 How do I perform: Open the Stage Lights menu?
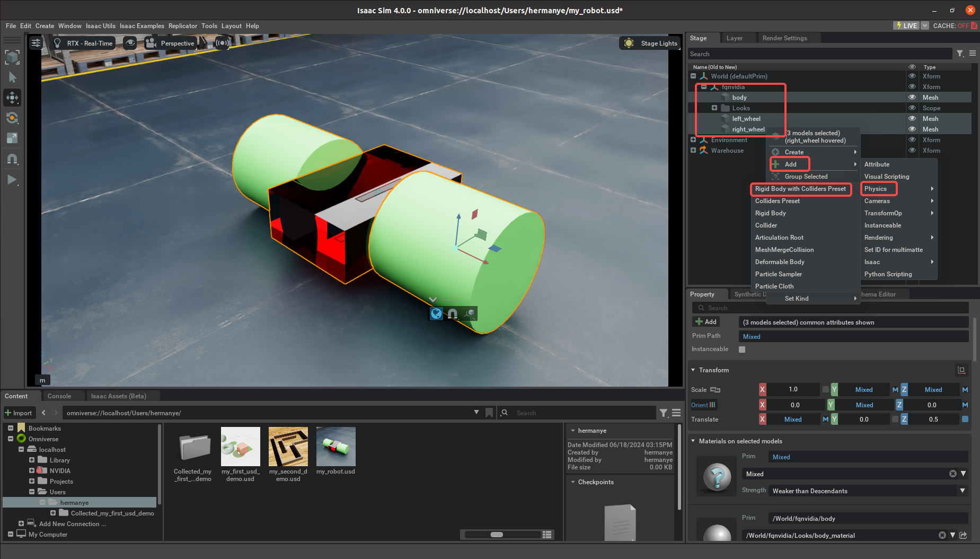pyautogui.click(x=650, y=43)
